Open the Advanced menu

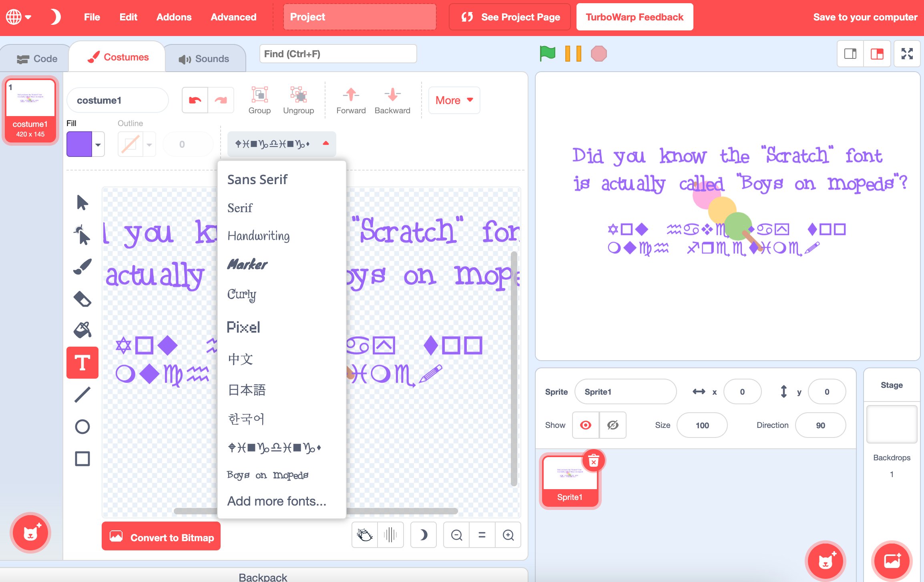[233, 17]
